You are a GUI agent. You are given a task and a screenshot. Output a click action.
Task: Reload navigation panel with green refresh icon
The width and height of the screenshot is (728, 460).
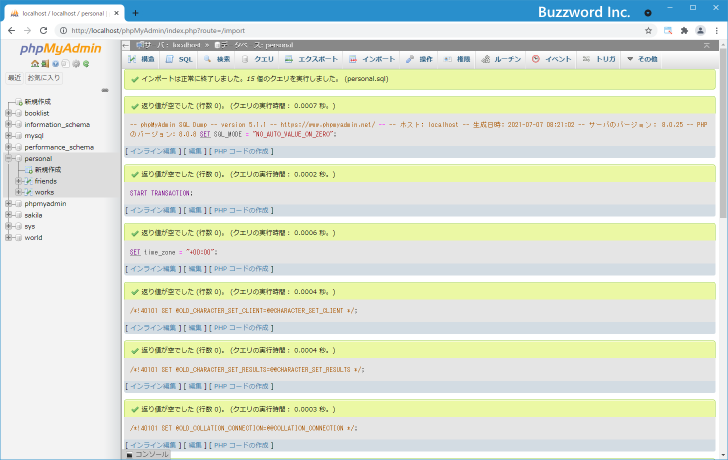pos(86,64)
